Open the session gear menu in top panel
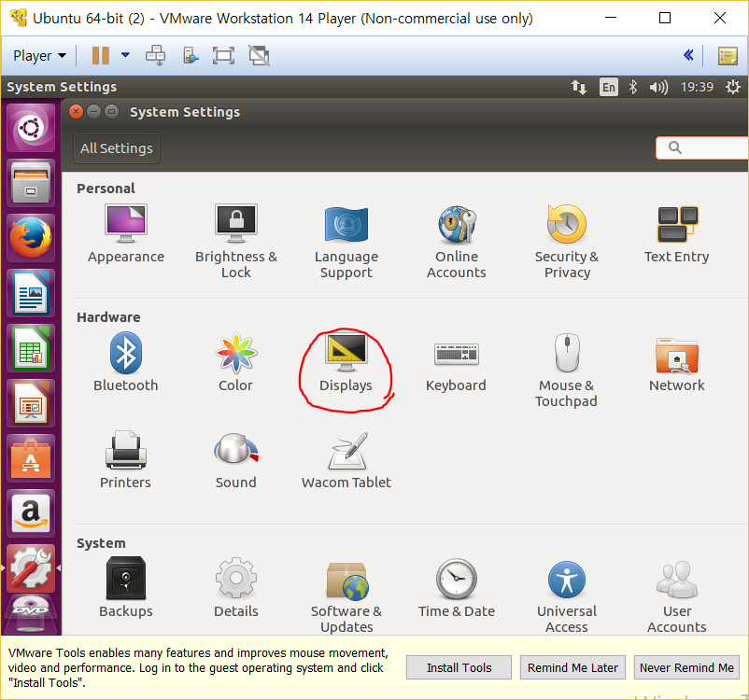This screenshot has height=700, width=749. pos(732,87)
